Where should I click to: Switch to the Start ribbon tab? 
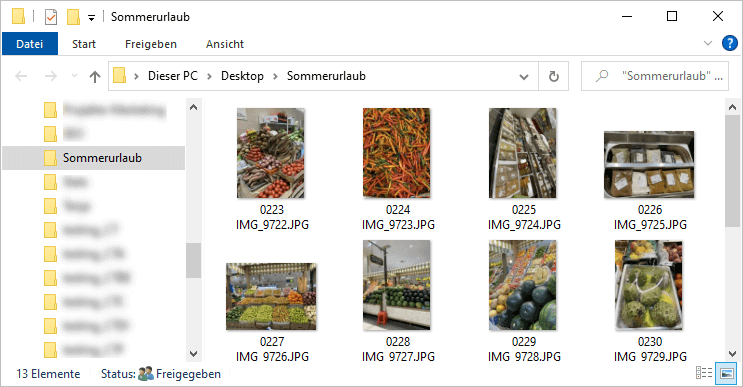pyautogui.click(x=84, y=44)
